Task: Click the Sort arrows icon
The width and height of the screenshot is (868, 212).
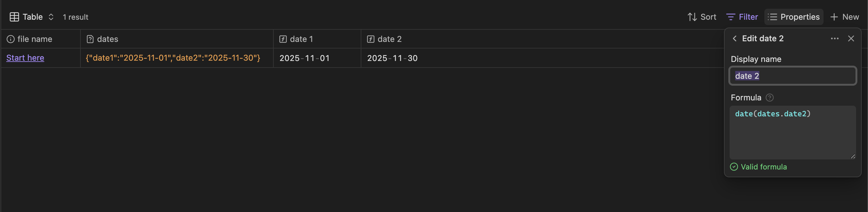Action: point(692,17)
